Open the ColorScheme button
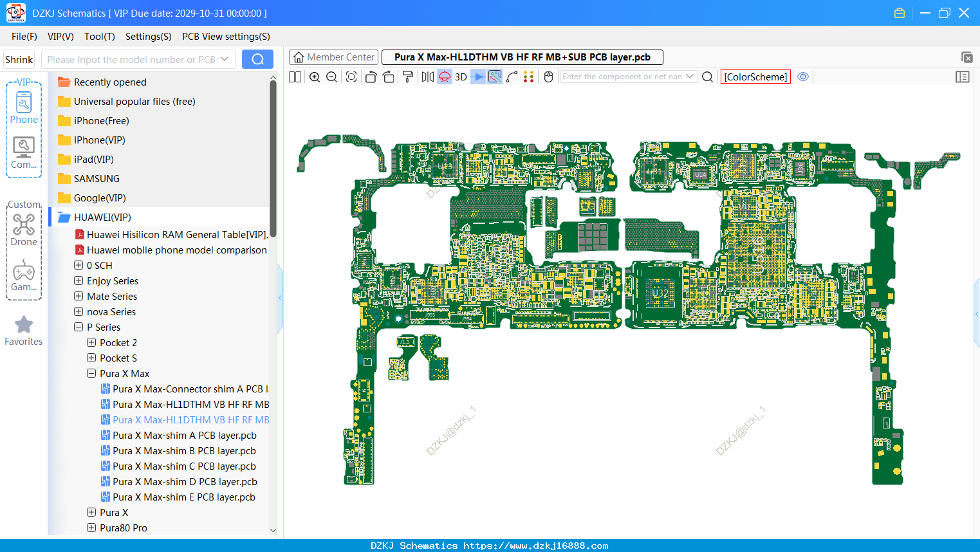The image size is (980, 552). pyautogui.click(x=755, y=77)
